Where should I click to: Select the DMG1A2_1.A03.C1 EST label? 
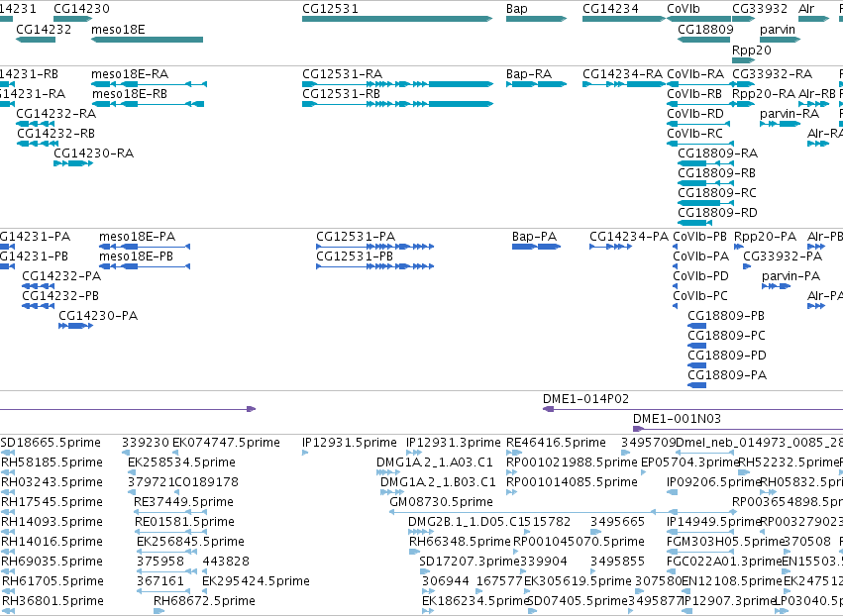point(435,462)
